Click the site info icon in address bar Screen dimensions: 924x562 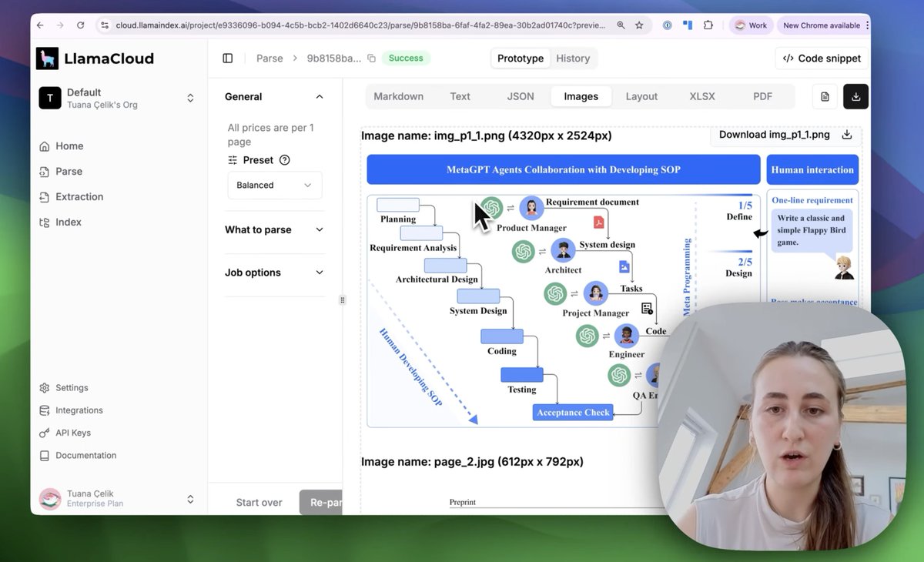click(x=105, y=25)
